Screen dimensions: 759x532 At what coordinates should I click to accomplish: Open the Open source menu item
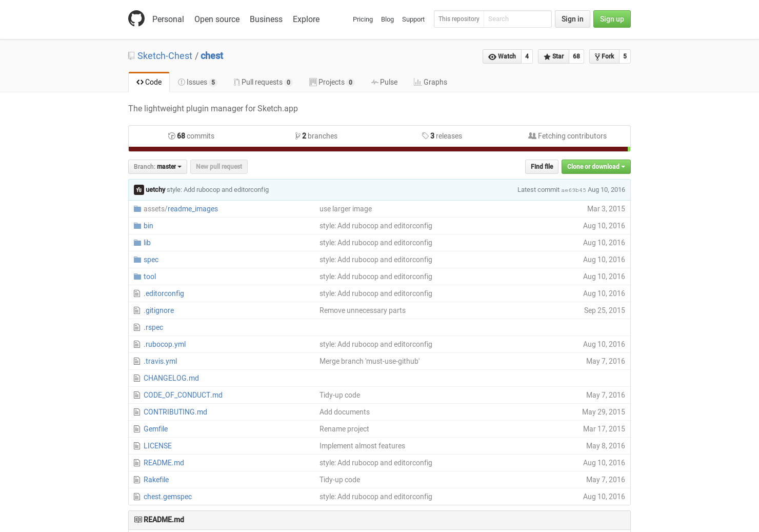217,19
